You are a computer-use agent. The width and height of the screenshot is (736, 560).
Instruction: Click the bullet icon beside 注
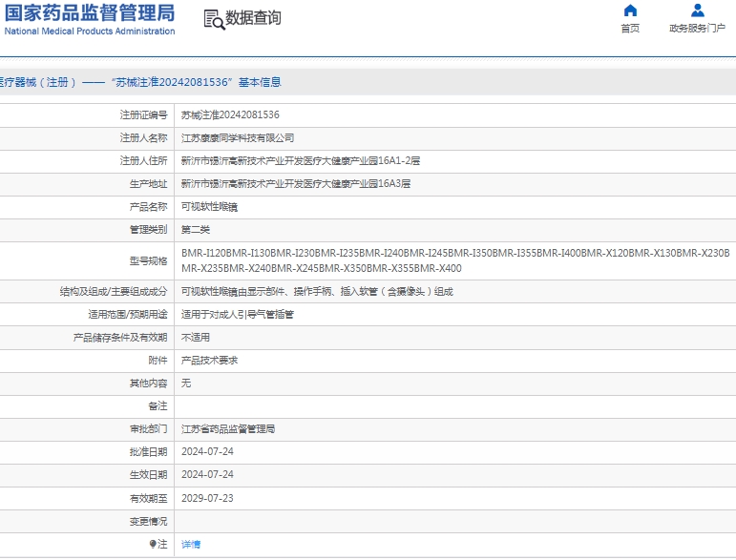[153, 544]
